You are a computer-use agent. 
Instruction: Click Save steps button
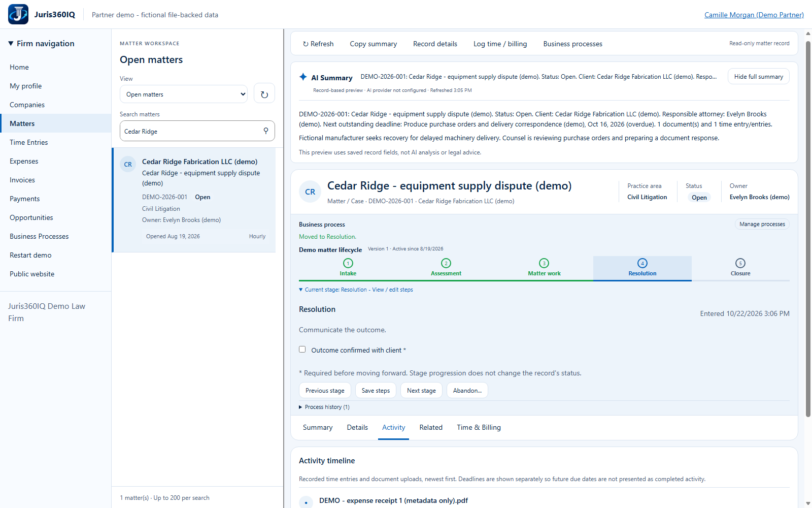(376, 390)
